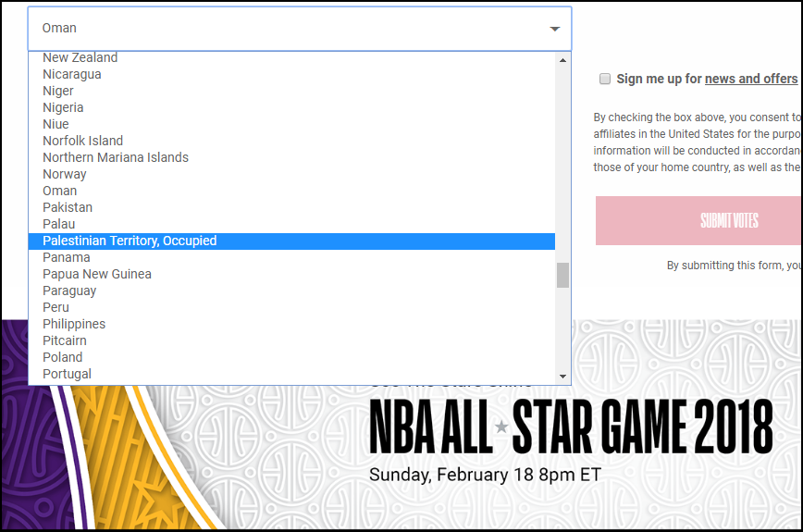Pick Pakistan from the country list
This screenshot has height=532, width=803.
(x=291, y=207)
